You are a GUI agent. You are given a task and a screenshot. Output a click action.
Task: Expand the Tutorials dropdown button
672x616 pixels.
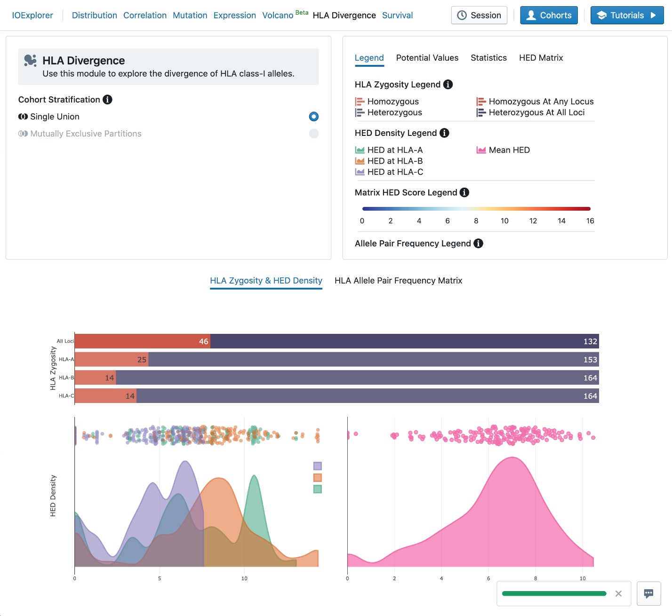pos(627,16)
